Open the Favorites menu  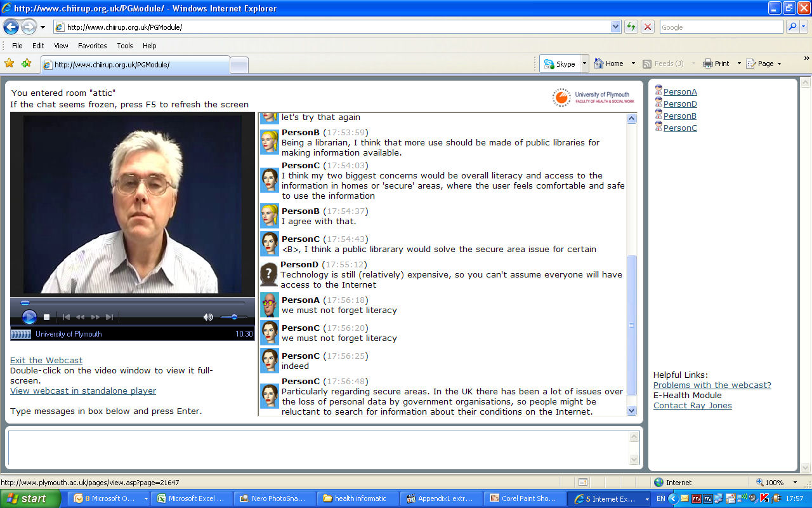92,46
